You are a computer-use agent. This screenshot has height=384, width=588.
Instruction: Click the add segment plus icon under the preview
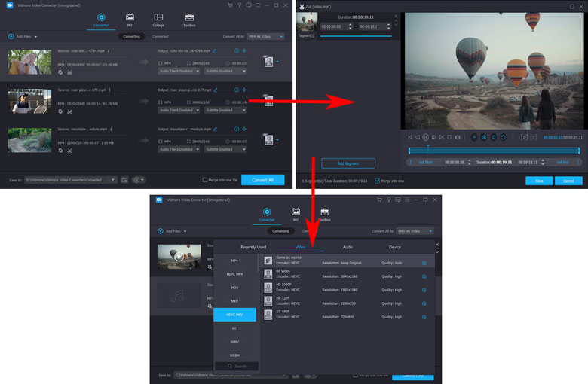click(x=474, y=138)
